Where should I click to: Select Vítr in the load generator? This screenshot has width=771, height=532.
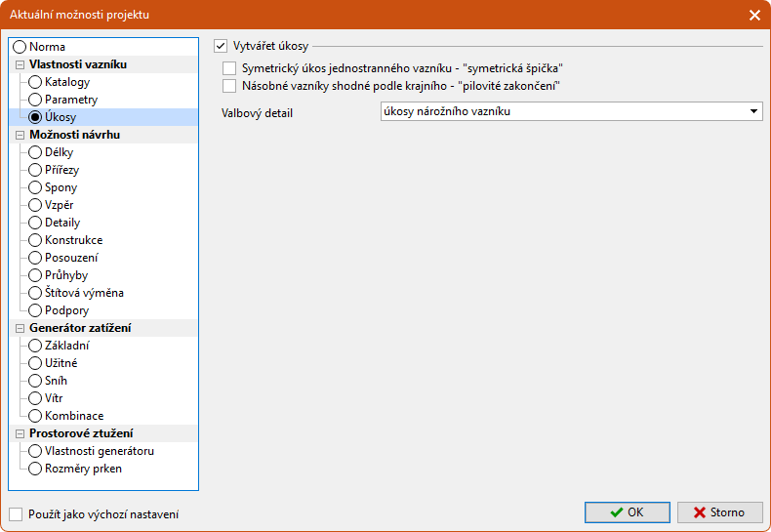(55, 398)
